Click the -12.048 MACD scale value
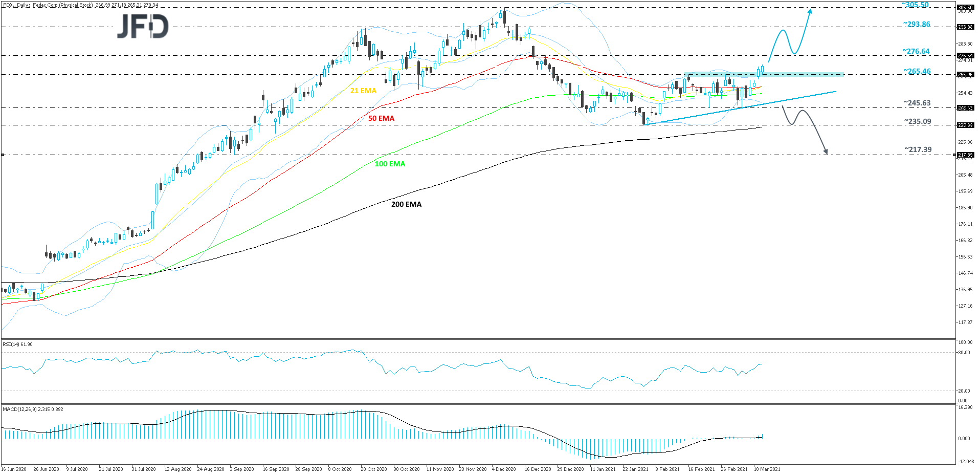 tap(965, 462)
